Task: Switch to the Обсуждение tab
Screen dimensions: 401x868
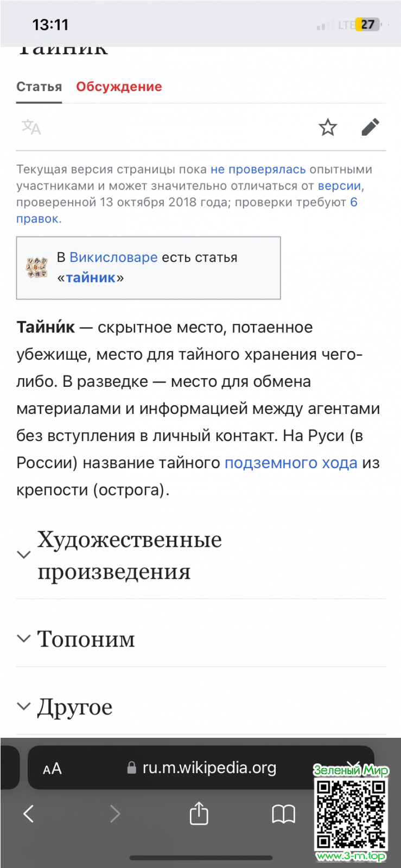Action: tap(119, 87)
